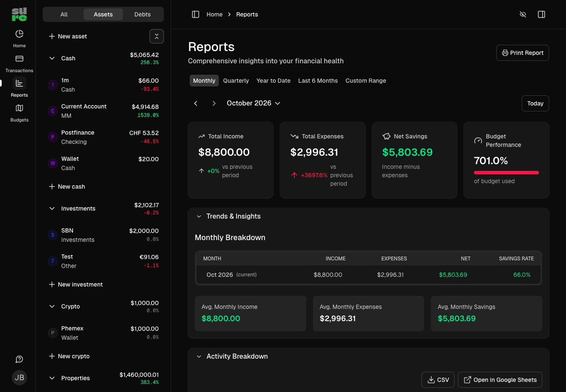
Task: Open the JB user avatar menu
Action: (x=19, y=378)
